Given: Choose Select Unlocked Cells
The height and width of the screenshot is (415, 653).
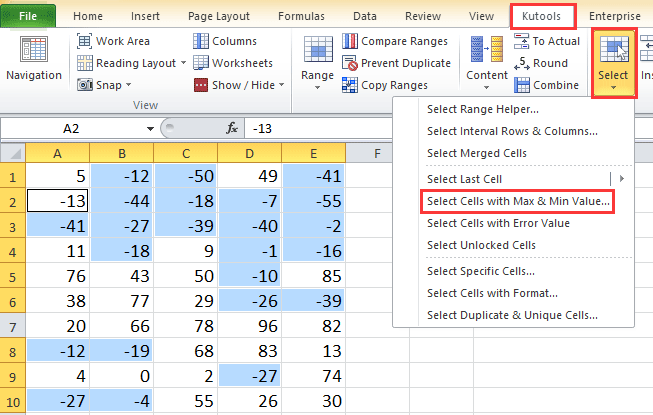Looking at the screenshot, I should click(x=513, y=245).
